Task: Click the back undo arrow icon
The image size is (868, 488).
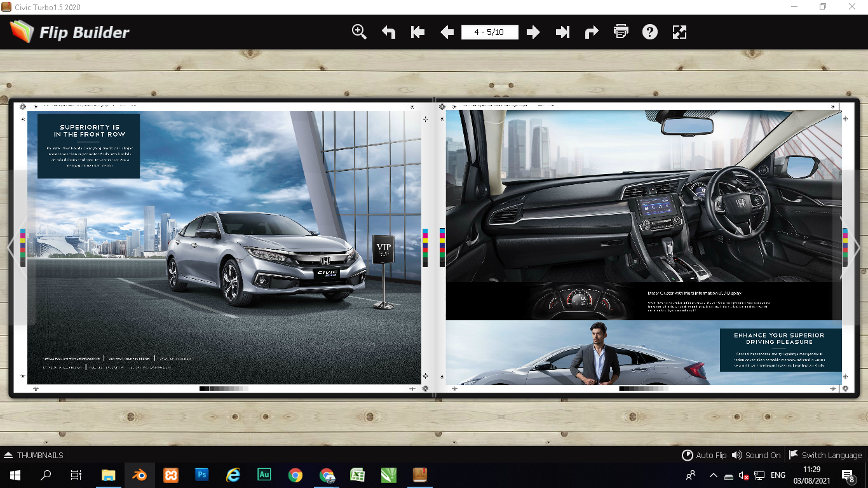Action: [388, 32]
